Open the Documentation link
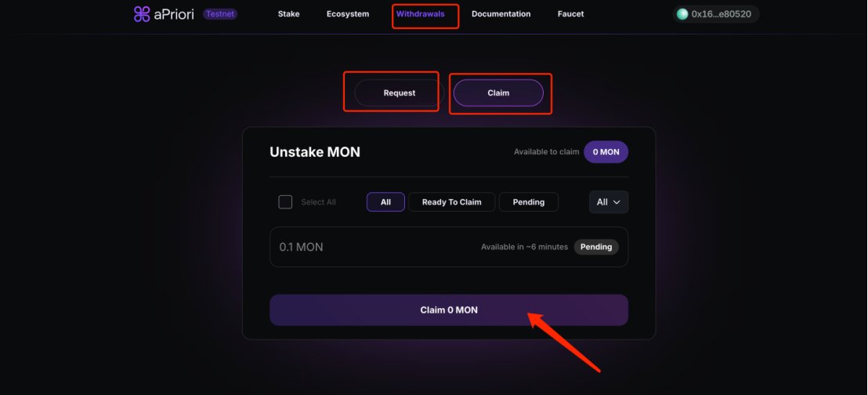Viewport: 868px width, 395px height. tap(501, 14)
